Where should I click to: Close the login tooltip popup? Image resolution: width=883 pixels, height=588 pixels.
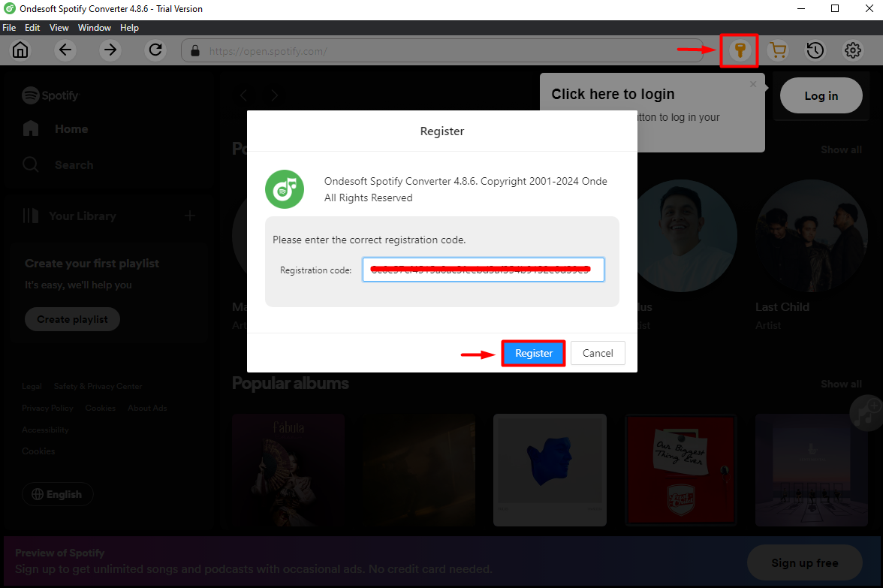pyautogui.click(x=753, y=84)
